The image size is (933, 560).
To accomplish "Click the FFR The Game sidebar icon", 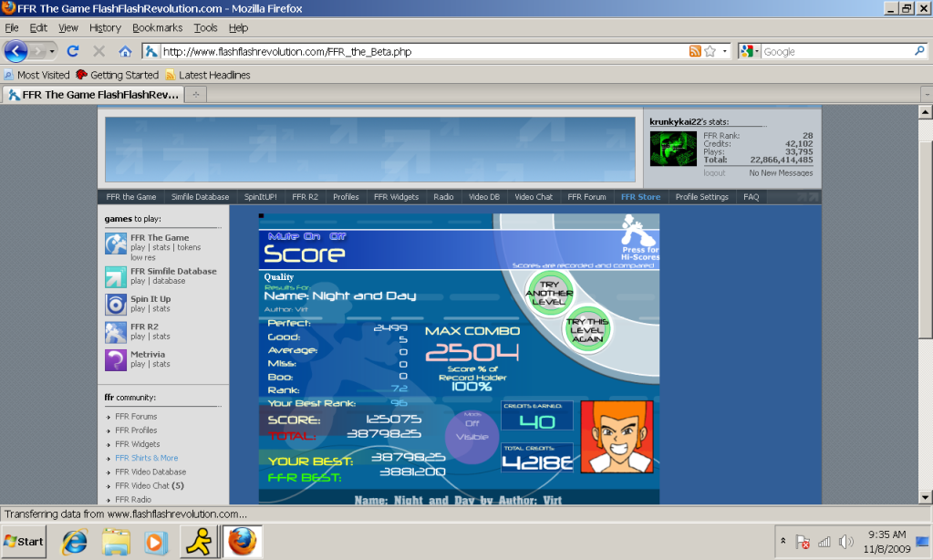I will tap(116, 244).
